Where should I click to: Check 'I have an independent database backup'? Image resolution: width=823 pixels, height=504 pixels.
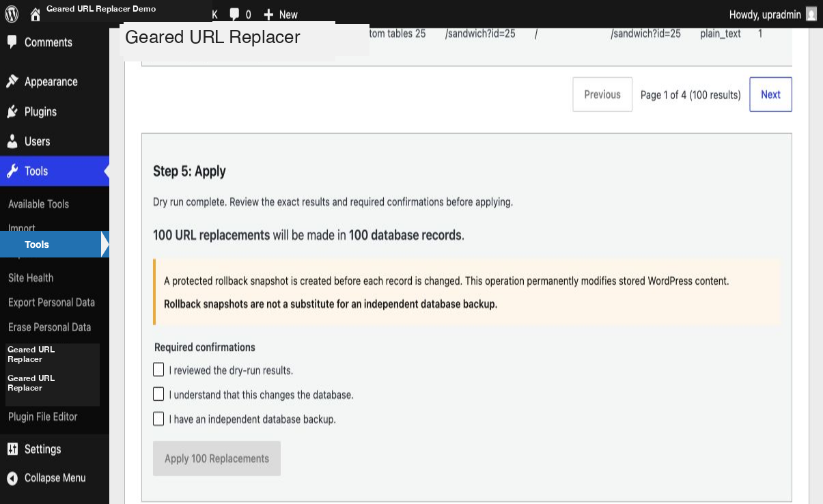(158, 419)
